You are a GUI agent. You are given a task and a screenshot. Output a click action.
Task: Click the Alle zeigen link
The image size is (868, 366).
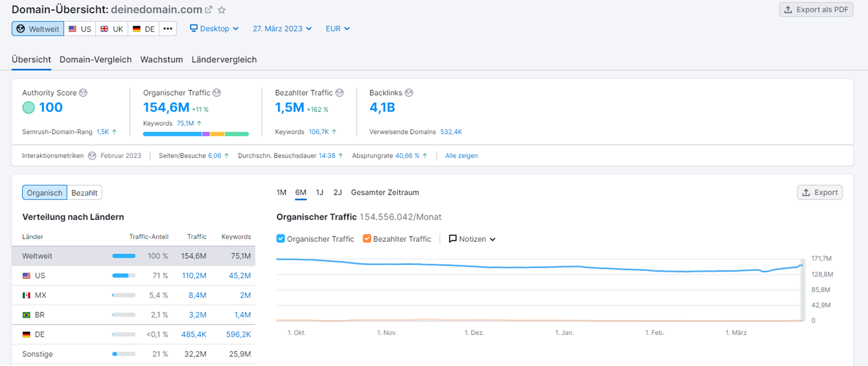coord(461,155)
